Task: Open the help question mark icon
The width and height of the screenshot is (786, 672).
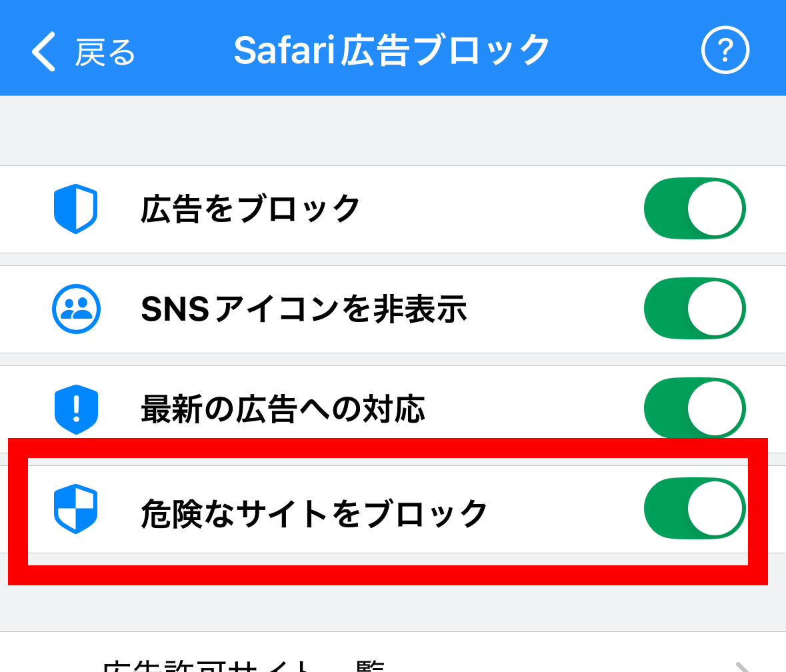Action: tap(725, 50)
